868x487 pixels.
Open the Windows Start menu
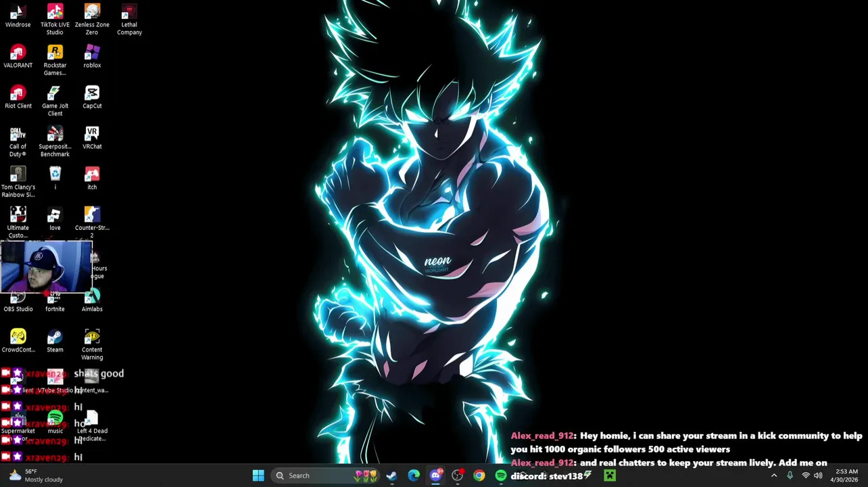[258, 476]
